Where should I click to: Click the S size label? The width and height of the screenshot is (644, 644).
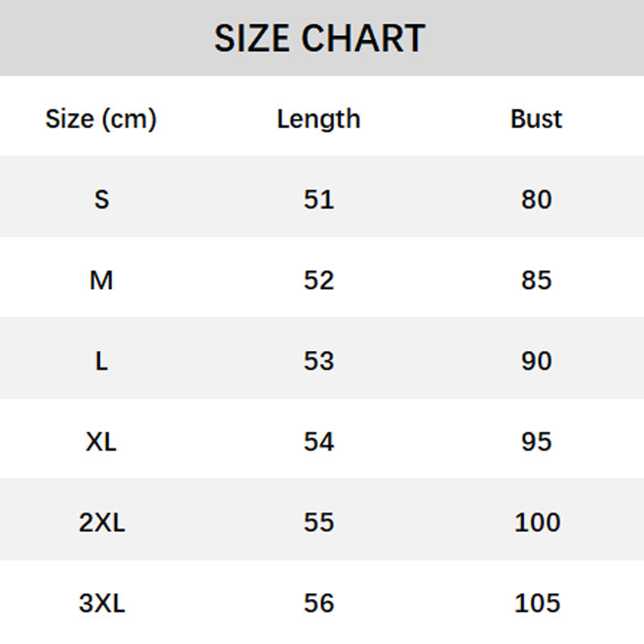click(x=101, y=199)
